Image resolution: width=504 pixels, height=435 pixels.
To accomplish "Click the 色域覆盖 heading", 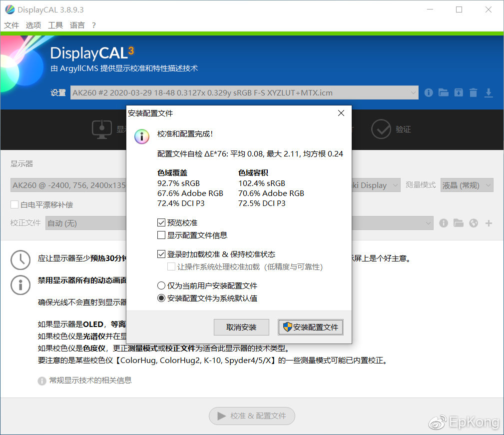I will click(x=172, y=173).
